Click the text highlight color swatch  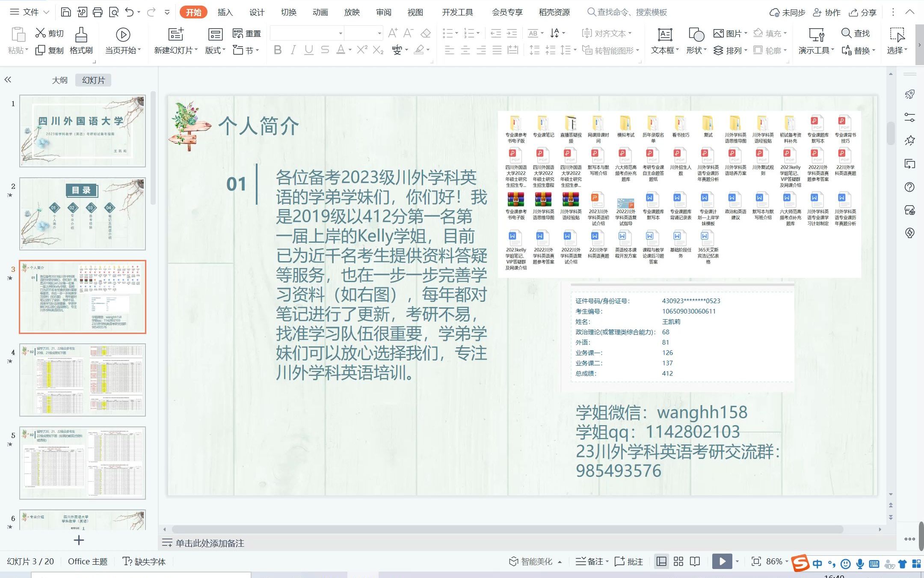419,50
